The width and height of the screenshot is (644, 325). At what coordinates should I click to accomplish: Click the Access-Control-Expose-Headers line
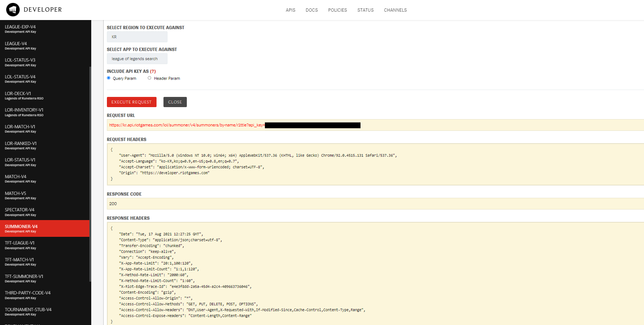point(185,316)
